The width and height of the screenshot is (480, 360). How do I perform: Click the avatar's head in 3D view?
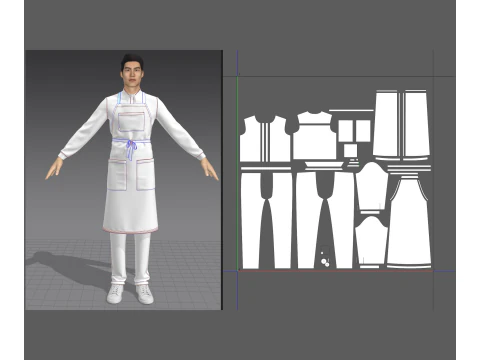pyautogui.click(x=132, y=70)
